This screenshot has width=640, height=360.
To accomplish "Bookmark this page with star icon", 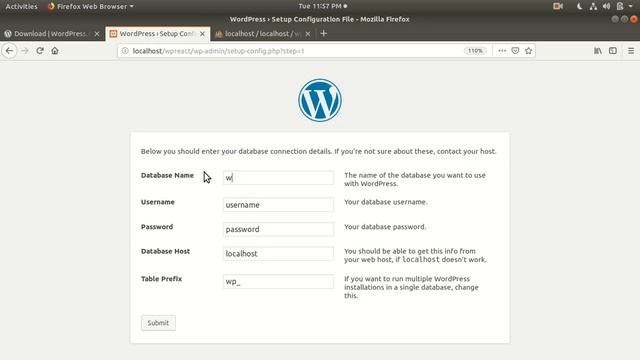I will click(529, 51).
